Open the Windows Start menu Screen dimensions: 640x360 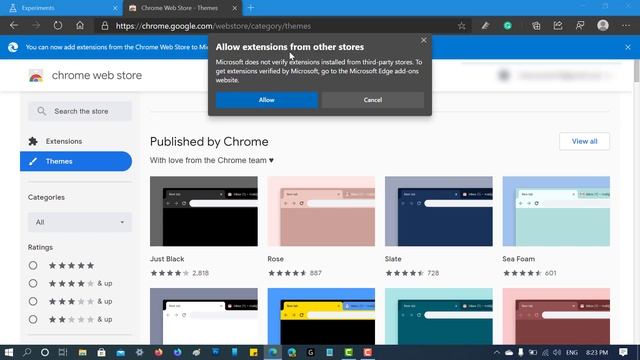coord(8,352)
